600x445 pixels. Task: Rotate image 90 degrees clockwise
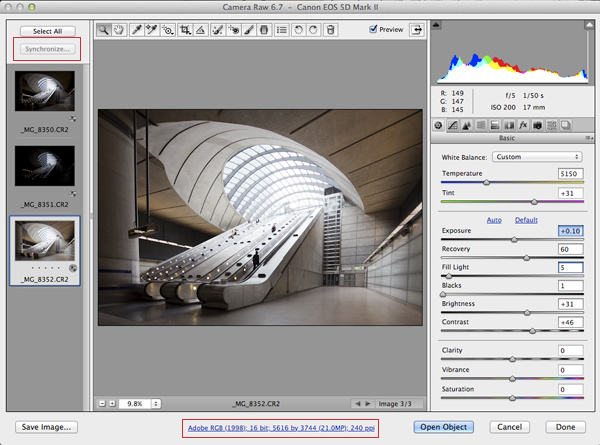(313, 30)
